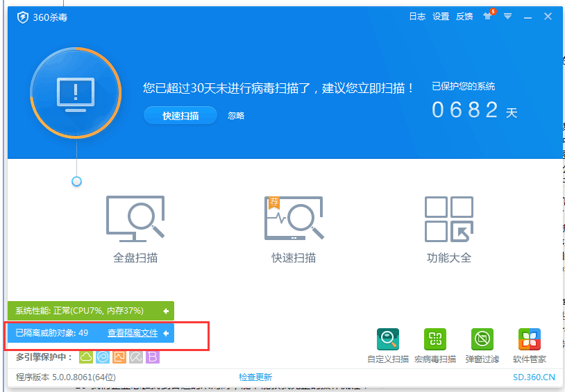
Task: Open the title bar dropdown menu arrow
Action: click(x=507, y=16)
